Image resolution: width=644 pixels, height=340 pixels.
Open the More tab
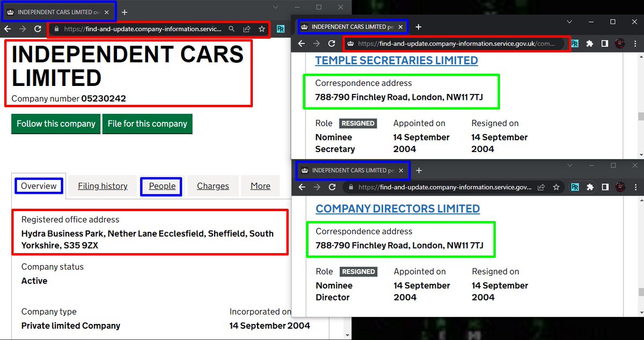pos(260,186)
